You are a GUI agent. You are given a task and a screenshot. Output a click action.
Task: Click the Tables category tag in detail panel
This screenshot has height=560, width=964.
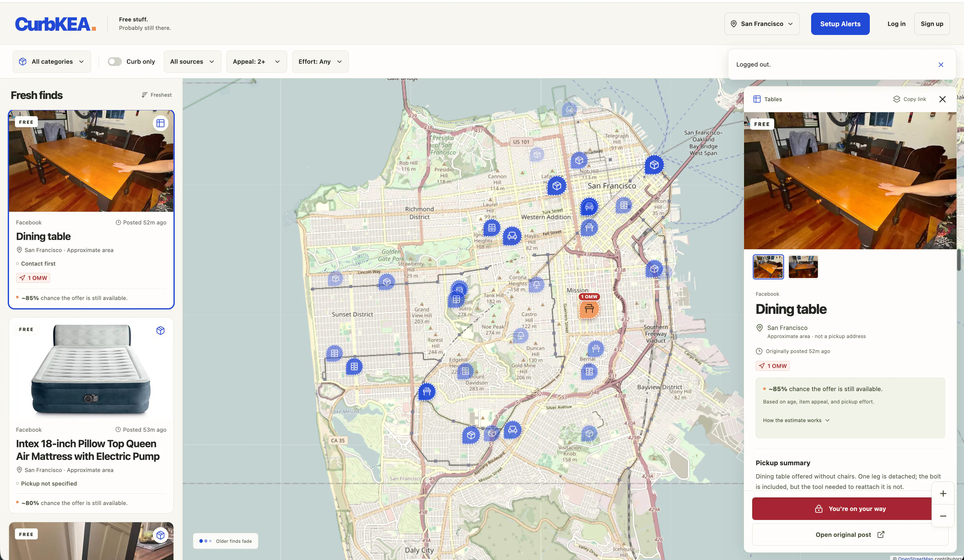[767, 99]
